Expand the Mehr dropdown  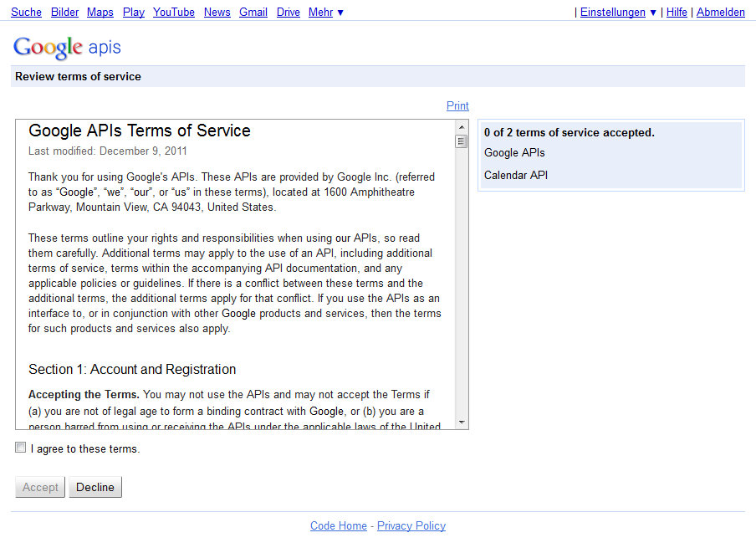click(x=319, y=12)
